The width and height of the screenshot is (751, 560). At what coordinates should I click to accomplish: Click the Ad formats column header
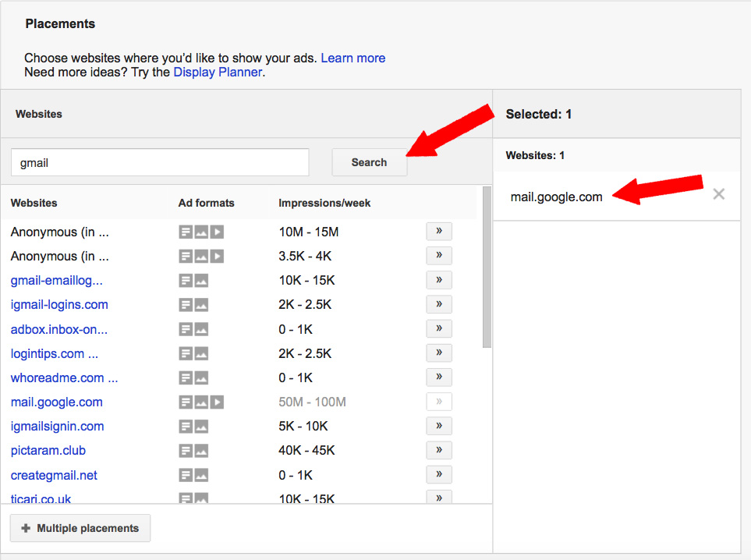(207, 203)
